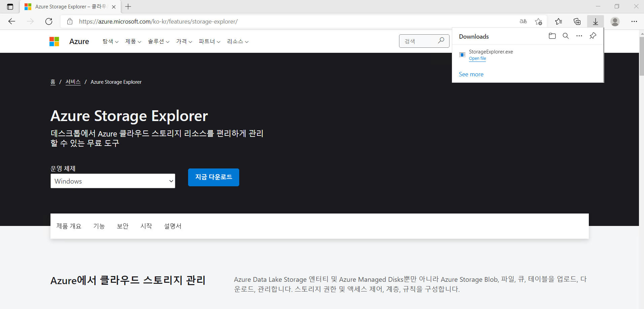The height and width of the screenshot is (309, 644).
Task: Click the StorageExplorer.exe file icon
Action: point(462,55)
